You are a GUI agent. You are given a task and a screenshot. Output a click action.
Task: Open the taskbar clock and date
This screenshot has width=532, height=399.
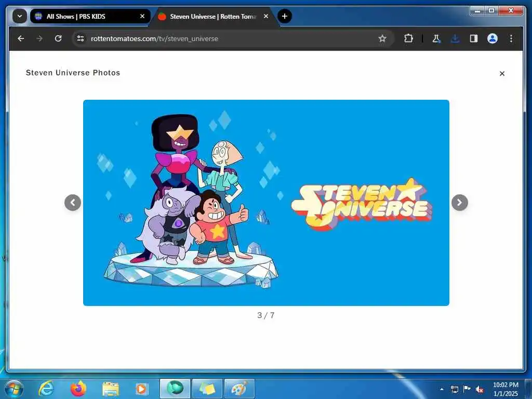click(x=506, y=389)
